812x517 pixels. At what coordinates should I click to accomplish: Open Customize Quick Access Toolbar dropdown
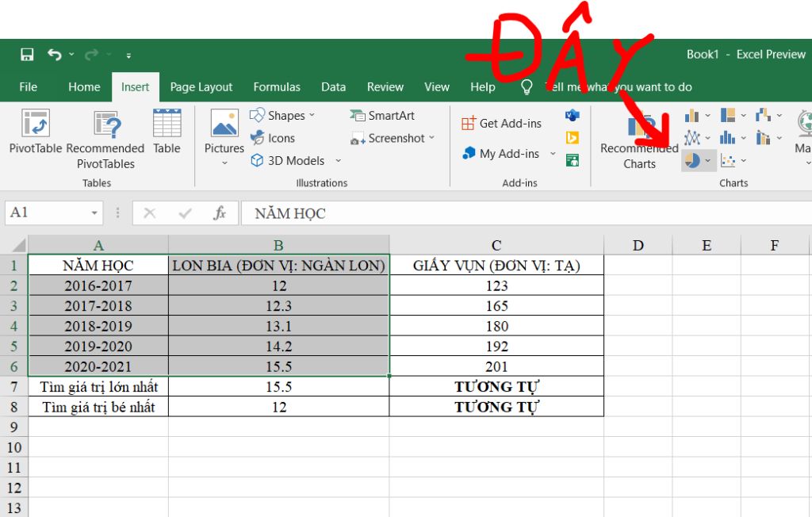[x=128, y=56]
